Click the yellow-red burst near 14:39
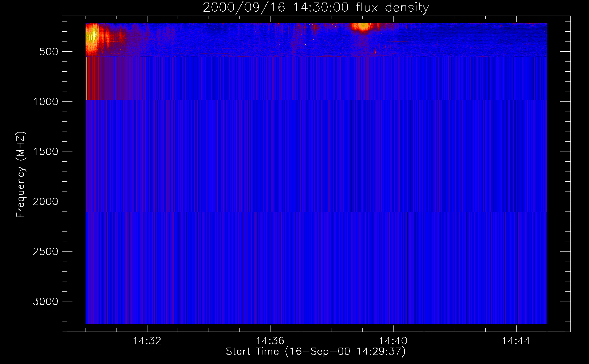This screenshot has height=364, width=589. [363, 27]
